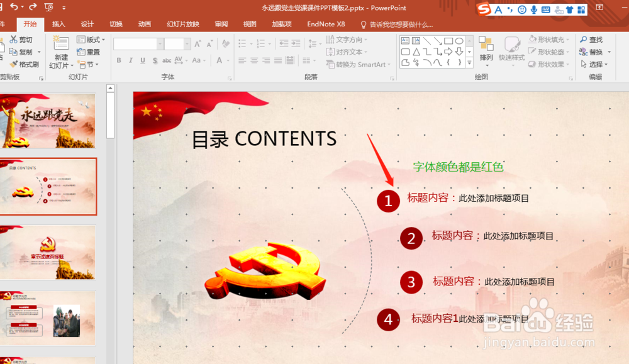Select the triangle shape in gallery
Image resolution: width=629 pixels, height=364 pixels.
click(x=416, y=52)
